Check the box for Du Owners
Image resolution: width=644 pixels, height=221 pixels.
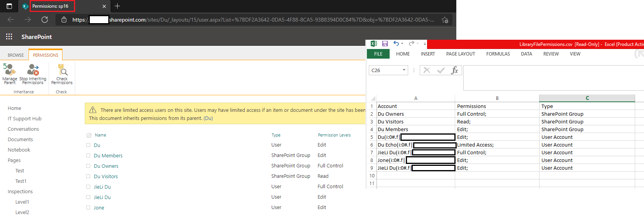88,166
